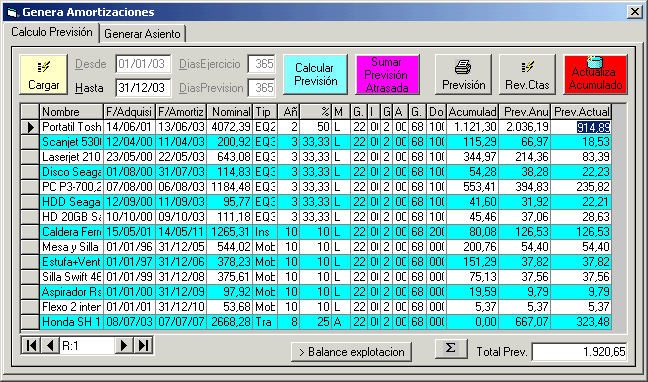Click the HDD Seaga name cell
Viewport: 648px width, 382px height.
tap(71, 202)
